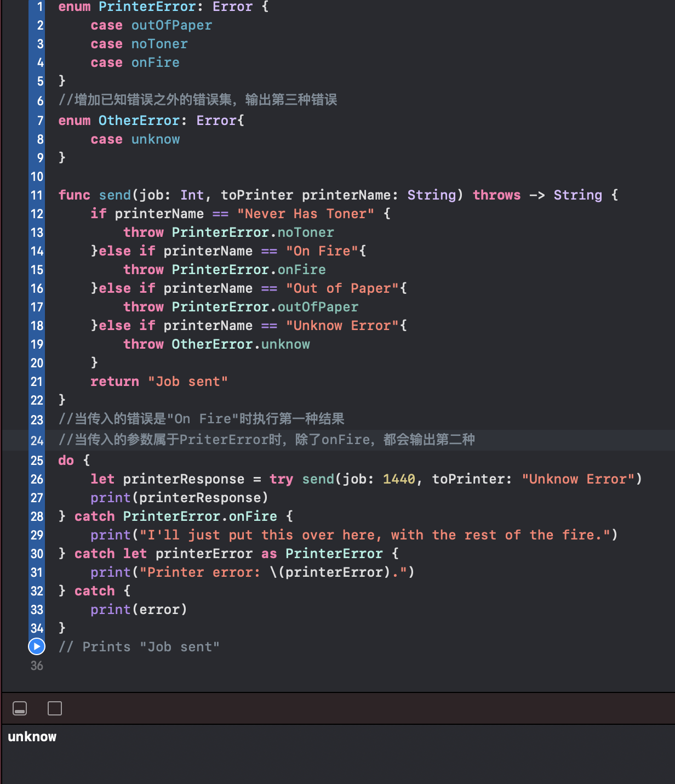Click the 'send' function name on line 11
Screen dimensions: 675x784
(115, 195)
